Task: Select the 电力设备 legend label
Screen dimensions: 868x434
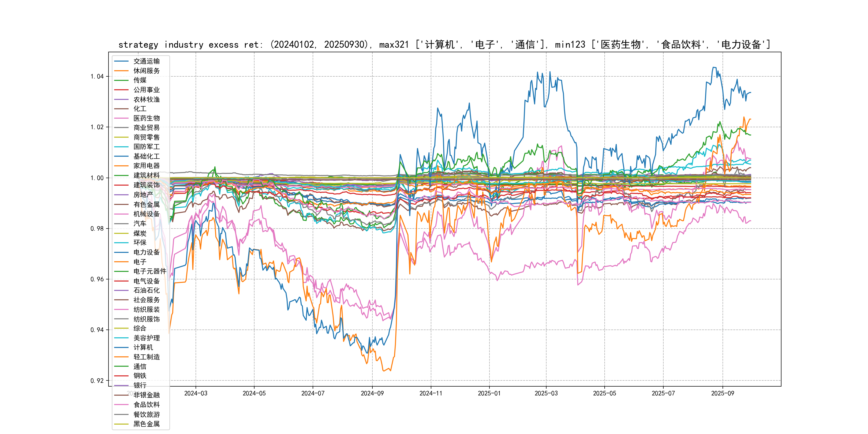Action: 146,252
